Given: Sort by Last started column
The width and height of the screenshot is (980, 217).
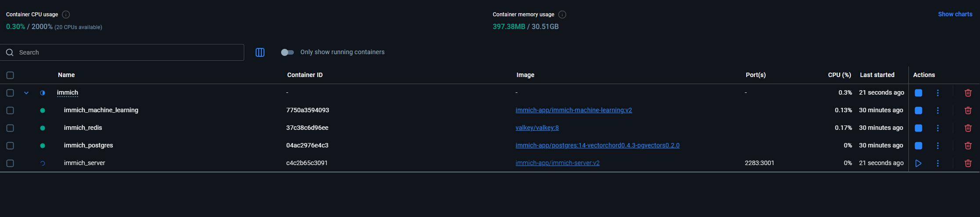Looking at the screenshot, I should coord(877,75).
